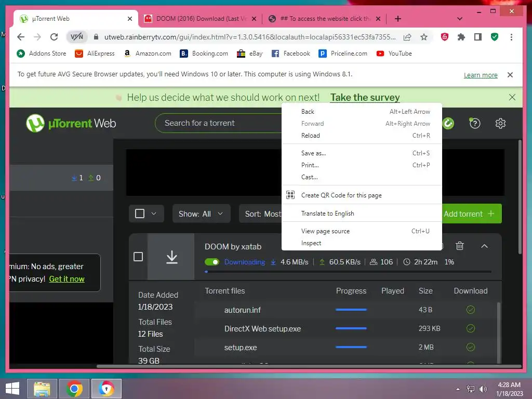
Task: Select Create QR Code for this page
Action: tap(362, 195)
